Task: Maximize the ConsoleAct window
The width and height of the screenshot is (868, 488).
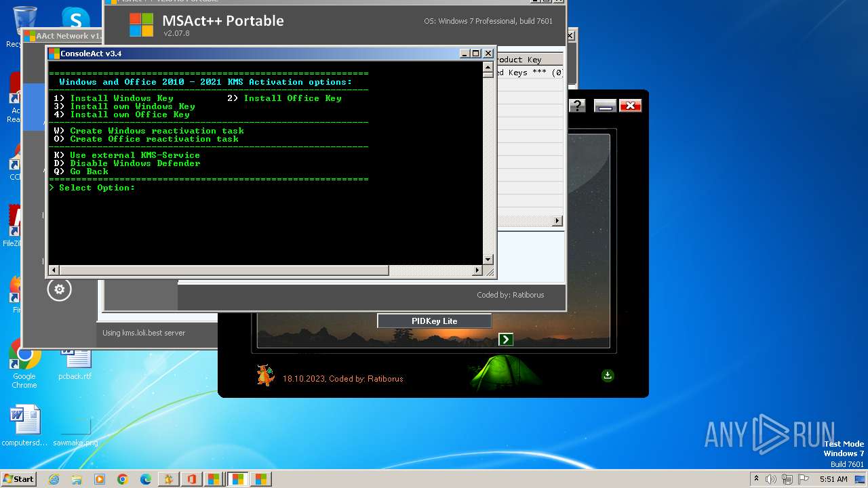Action: click(x=476, y=54)
